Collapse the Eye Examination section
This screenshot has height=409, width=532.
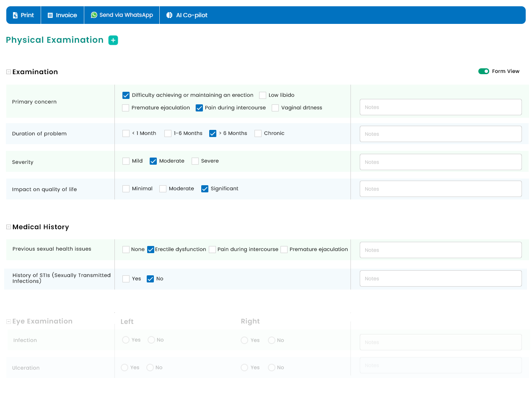8,321
